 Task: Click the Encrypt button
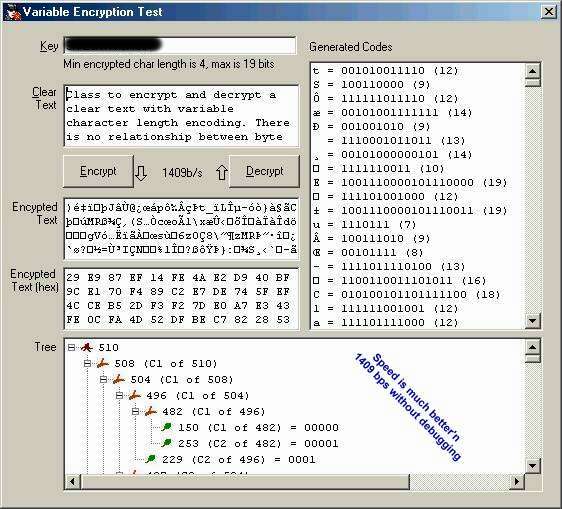(98, 171)
